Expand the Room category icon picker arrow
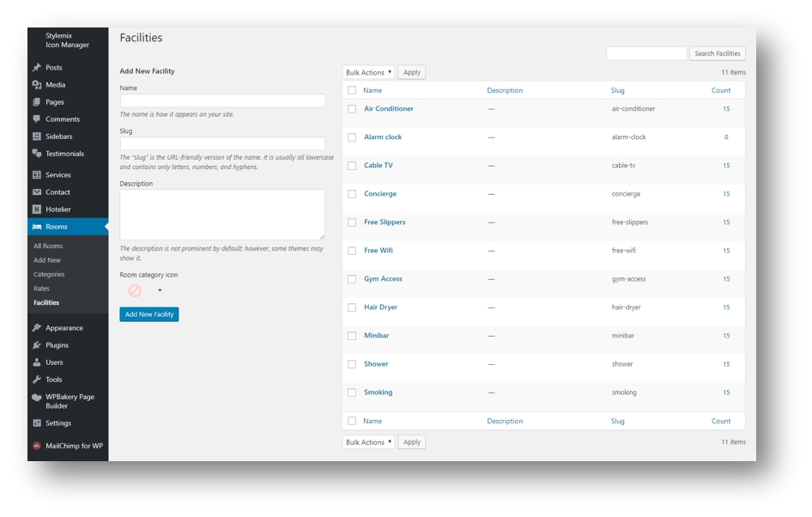This screenshot has height=517, width=812. [160, 291]
